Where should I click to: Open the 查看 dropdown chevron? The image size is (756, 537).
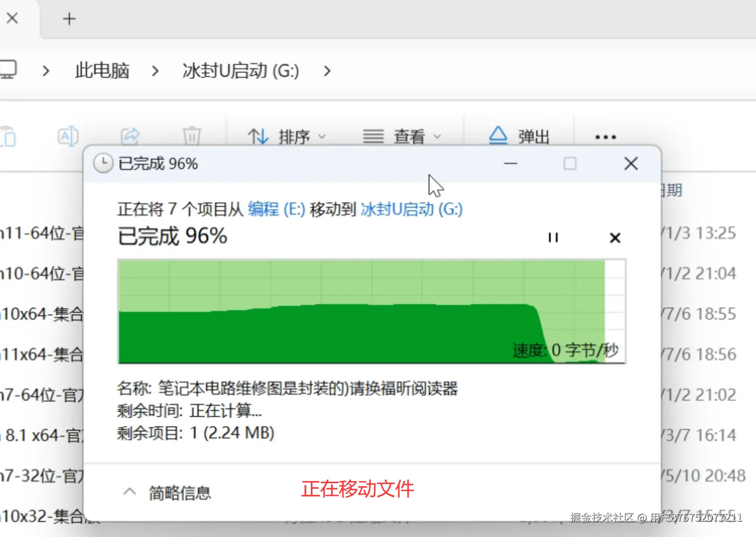[x=437, y=137]
